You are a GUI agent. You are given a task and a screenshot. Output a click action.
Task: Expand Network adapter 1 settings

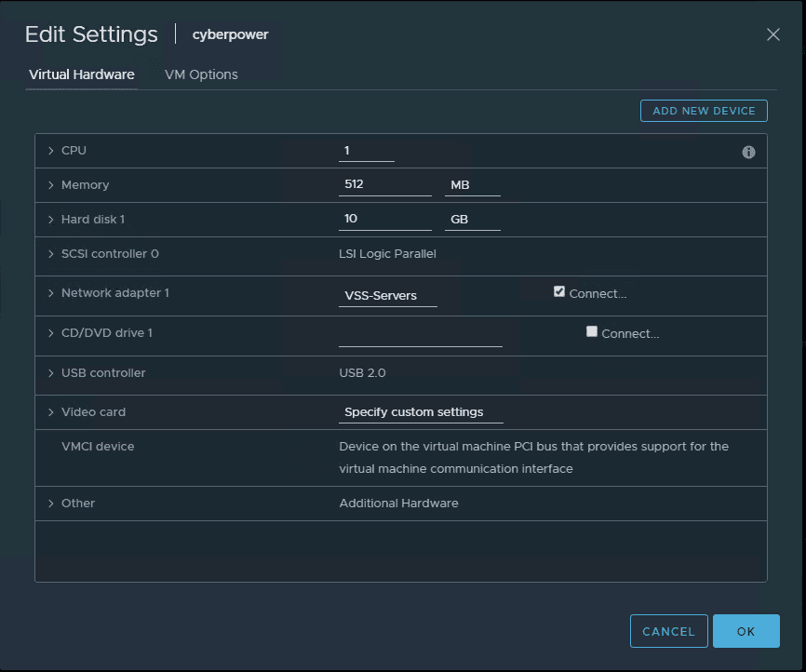click(51, 293)
